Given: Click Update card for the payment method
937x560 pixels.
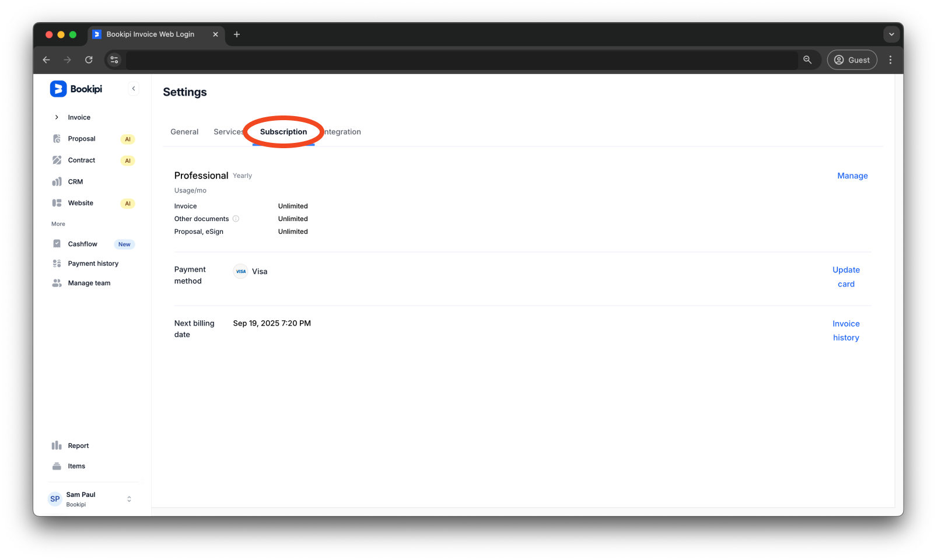Looking at the screenshot, I should (846, 276).
